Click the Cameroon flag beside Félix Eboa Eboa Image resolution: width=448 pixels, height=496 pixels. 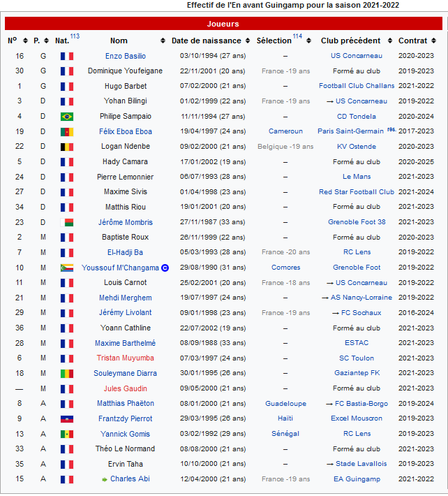coord(67,131)
